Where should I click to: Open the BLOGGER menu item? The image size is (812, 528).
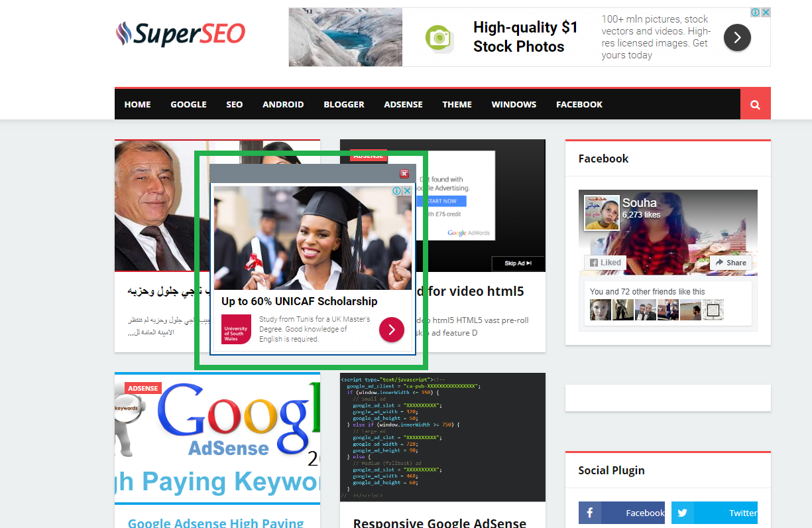coord(344,105)
